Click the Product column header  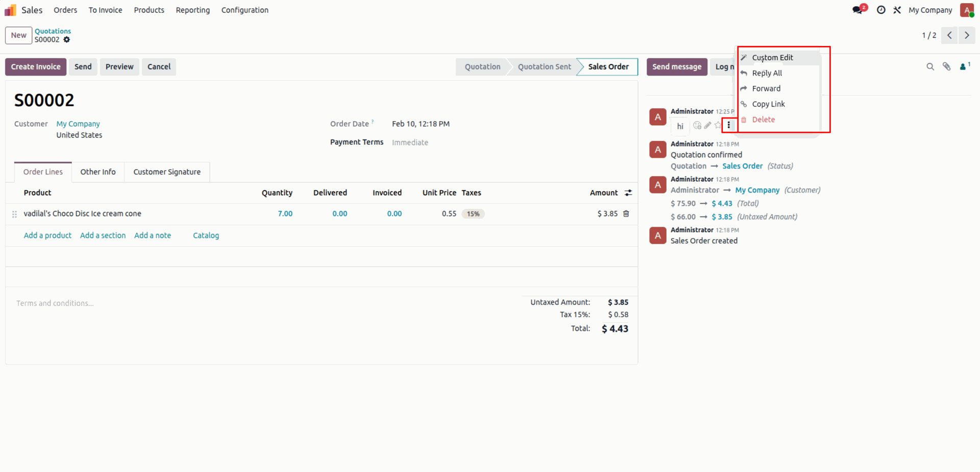(x=37, y=193)
